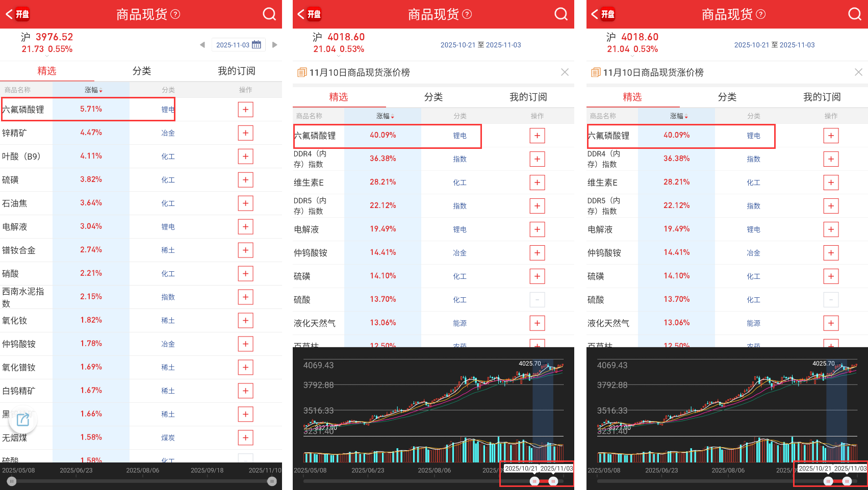Advance to next date using the right triangle arrow
Image resolution: width=868 pixels, height=490 pixels.
275,45
